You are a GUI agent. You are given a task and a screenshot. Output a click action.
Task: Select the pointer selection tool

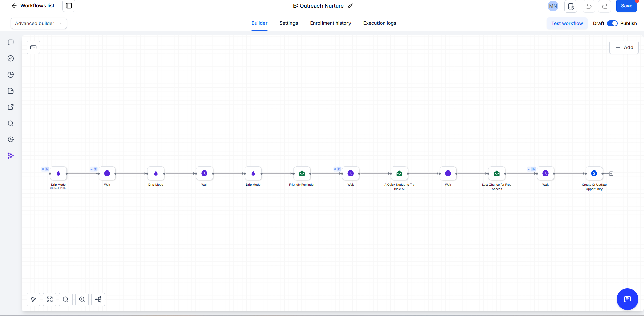(33, 299)
